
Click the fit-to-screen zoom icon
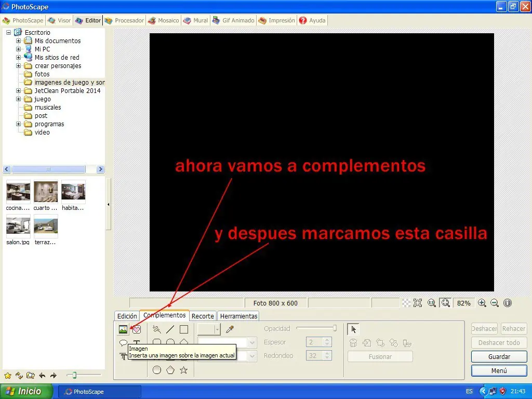pos(445,303)
